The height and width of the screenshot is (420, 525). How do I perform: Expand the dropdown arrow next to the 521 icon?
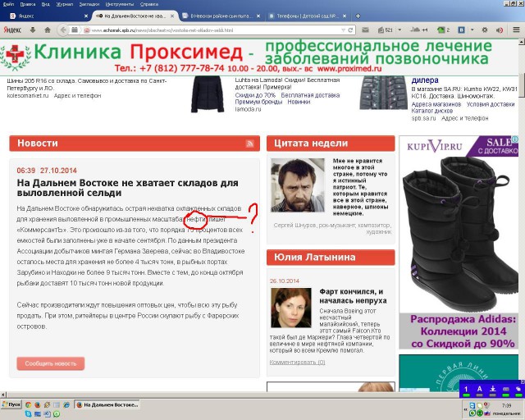coord(399,30)
